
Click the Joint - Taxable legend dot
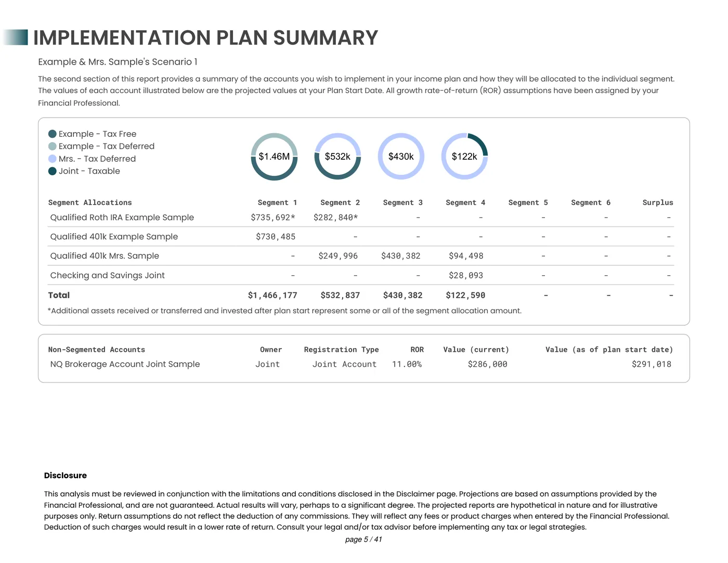click(x=53, y=171)
